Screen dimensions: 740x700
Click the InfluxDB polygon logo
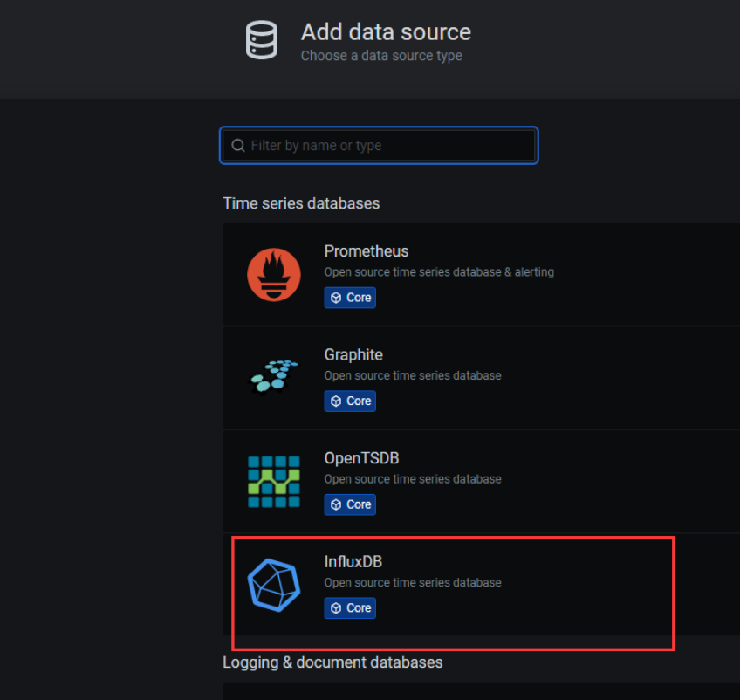click(274, 585)
